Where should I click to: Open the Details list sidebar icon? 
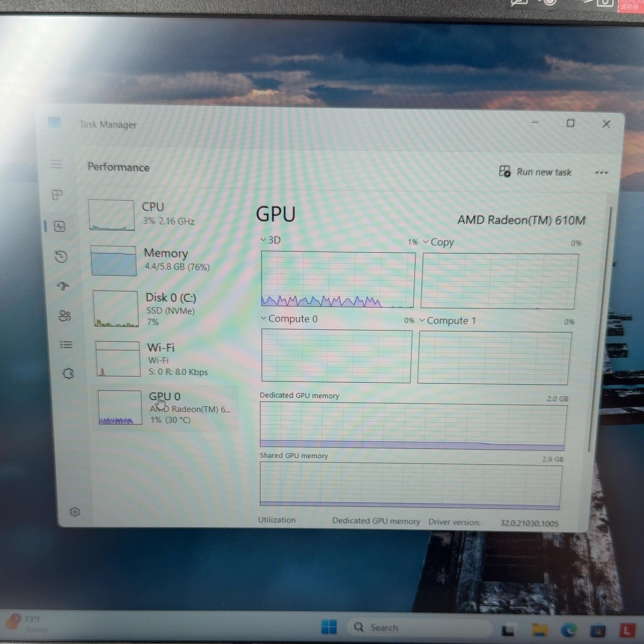[x=67, y=345]
